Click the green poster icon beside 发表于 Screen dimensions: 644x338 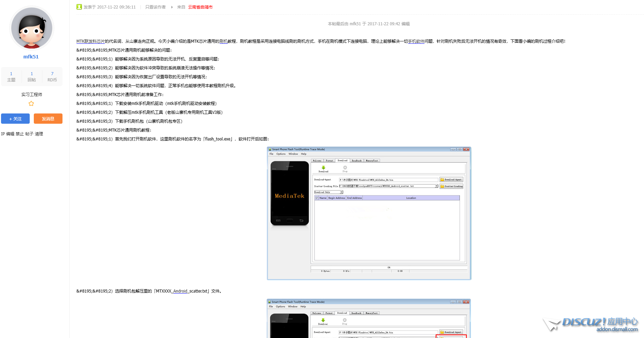coord(79,7)
